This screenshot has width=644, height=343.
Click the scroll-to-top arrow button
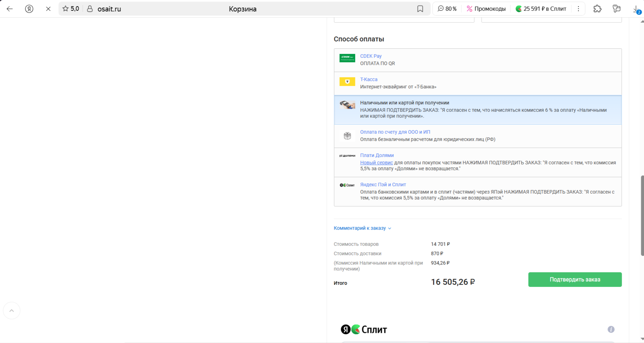[x=11, y=311]
